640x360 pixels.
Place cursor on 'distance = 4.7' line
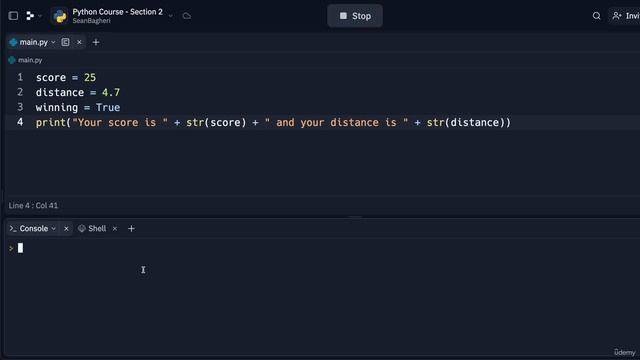[x=78, y=93]
